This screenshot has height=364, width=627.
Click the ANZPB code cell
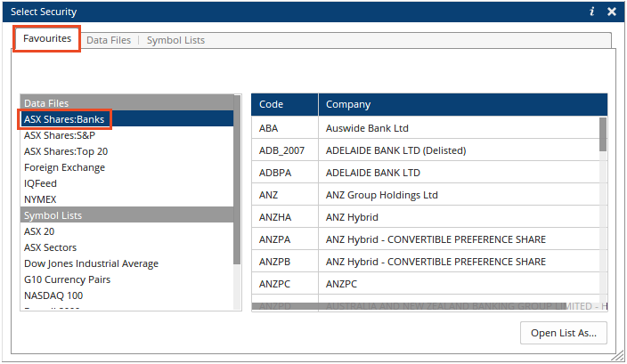285,262
